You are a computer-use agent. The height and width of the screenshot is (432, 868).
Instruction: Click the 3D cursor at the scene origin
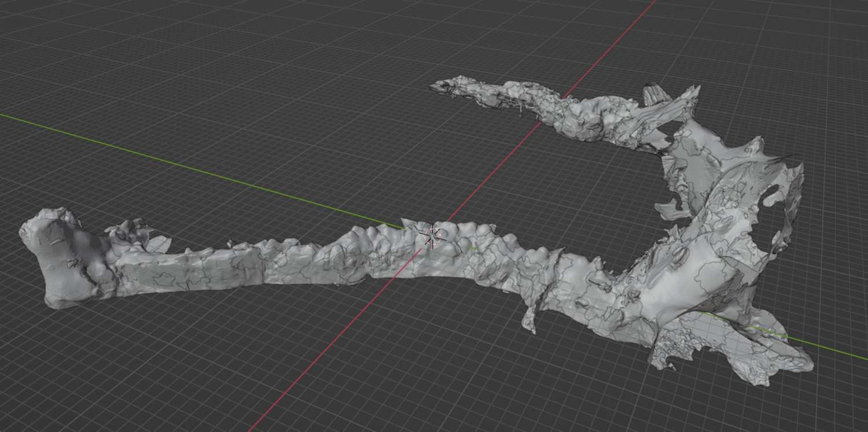click(432, 236)
